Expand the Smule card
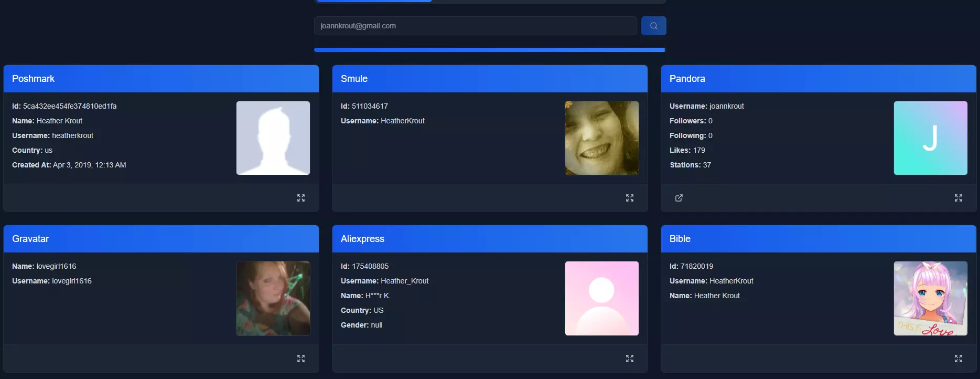Viewport: 980px width, 379px height. [x=630, y=198]
